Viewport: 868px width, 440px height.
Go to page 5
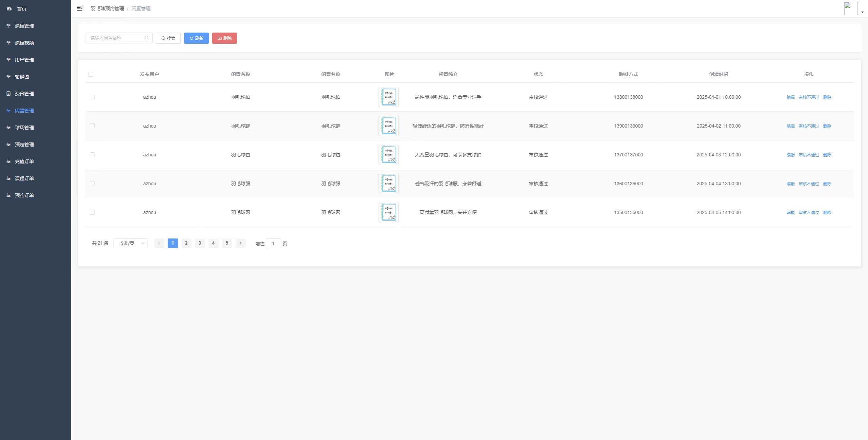(227, 243)
